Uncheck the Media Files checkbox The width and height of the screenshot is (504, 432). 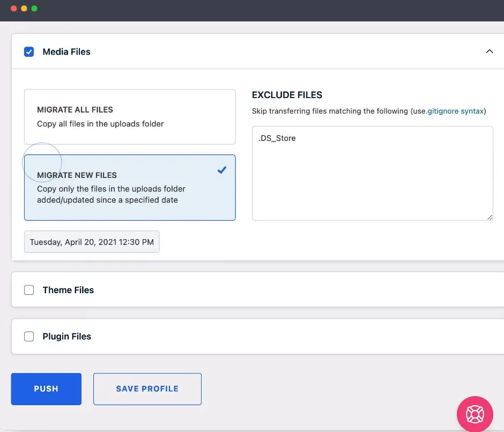click(x=29, y=51)
